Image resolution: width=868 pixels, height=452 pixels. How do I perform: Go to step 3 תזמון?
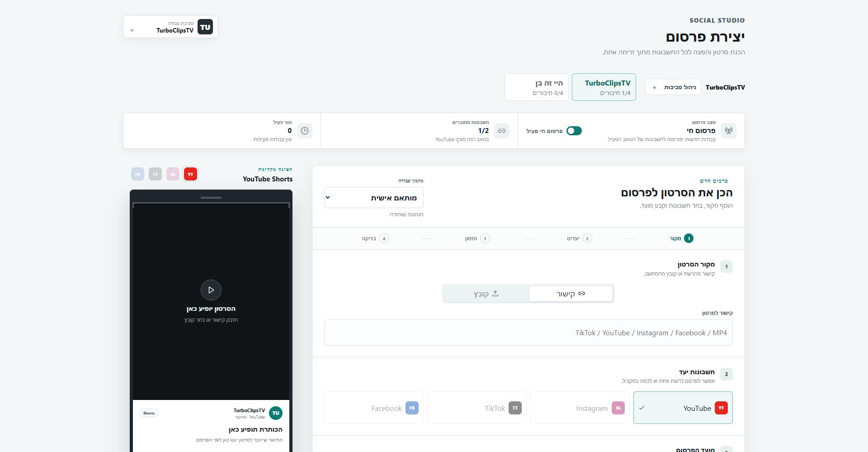[x=477, y=238]
